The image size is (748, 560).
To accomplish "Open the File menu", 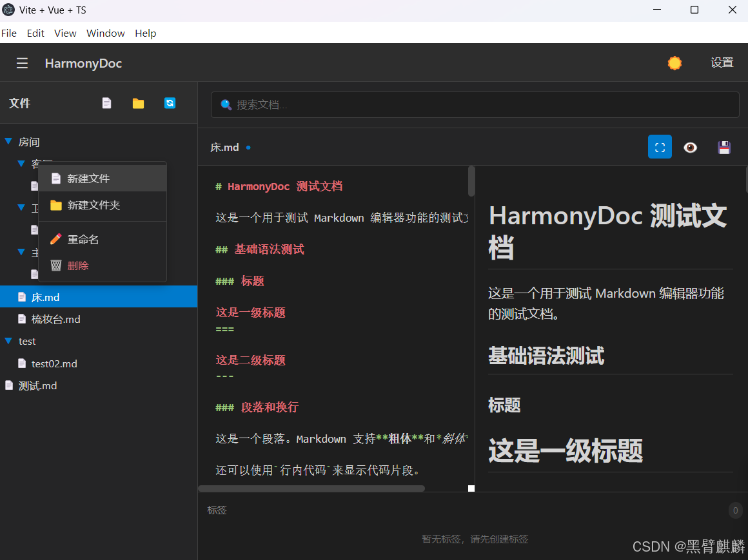I will pyautogui.click(x=9, y=33).
